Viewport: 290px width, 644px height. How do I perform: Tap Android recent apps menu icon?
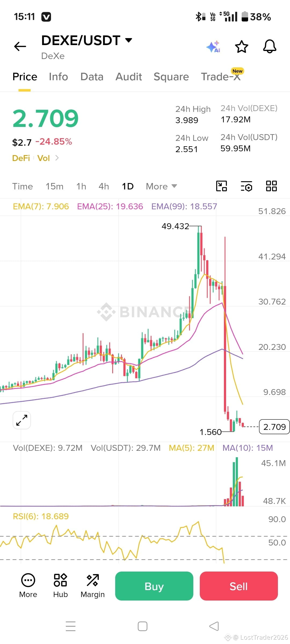pos(71,626)
